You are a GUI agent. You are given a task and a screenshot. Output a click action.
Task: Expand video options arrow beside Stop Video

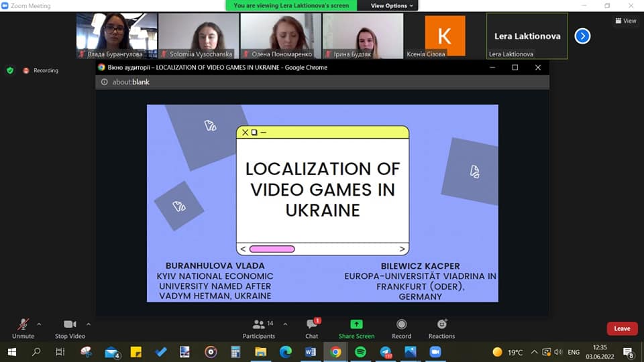[89, 324]
